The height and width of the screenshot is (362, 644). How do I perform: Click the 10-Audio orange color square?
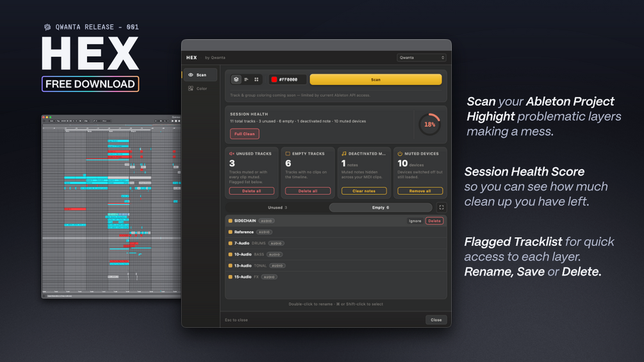[x=231, y=254]
